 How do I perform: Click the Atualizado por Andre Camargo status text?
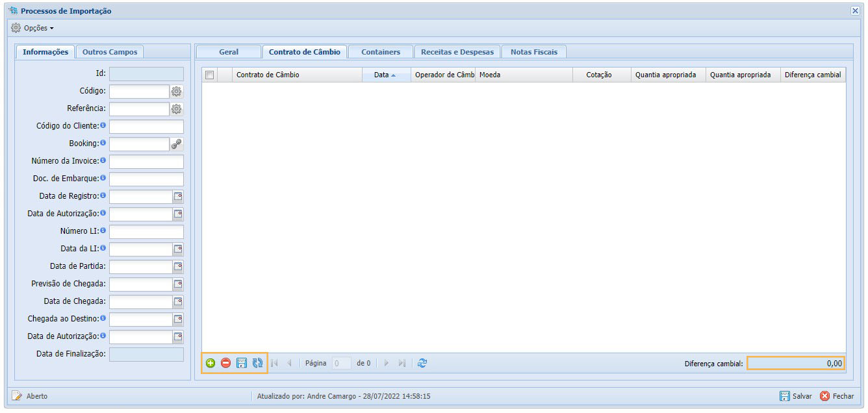[344, 396]
